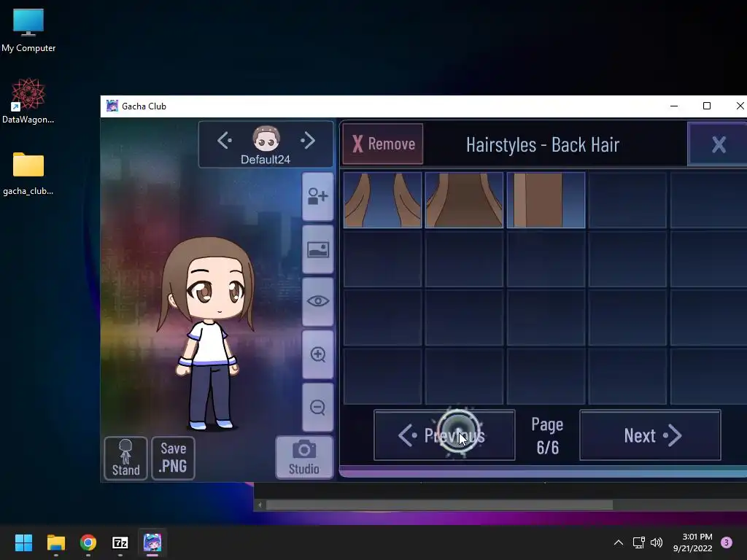Open 7-Zip from the taskbar
747x560 pixels.
coord(120,542)
